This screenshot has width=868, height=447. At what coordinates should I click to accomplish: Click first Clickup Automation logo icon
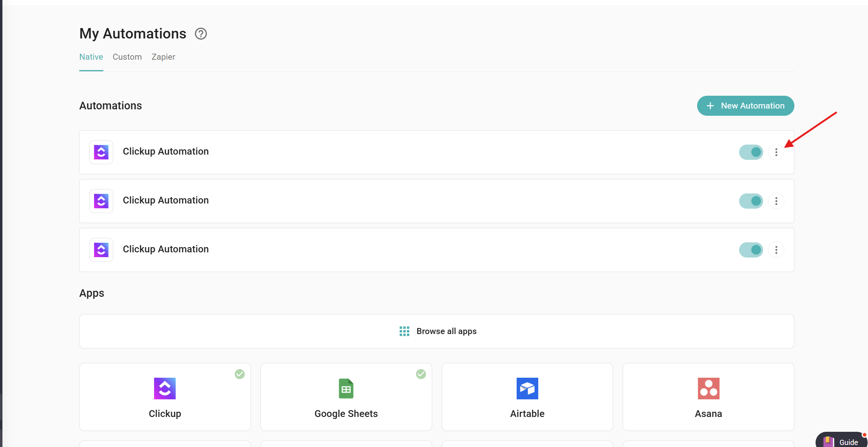[x=101, y=152]
